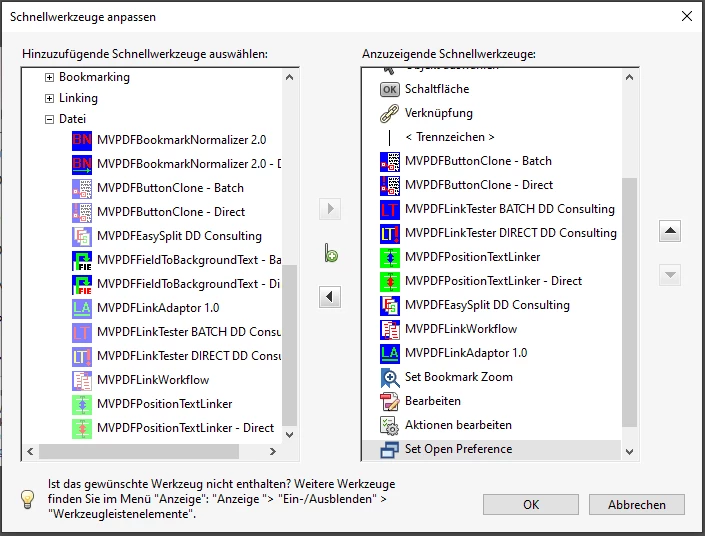The image size is (705, 536).
Task: Click left list horizontal scrollbar left arrow
Action: (30, 451)
